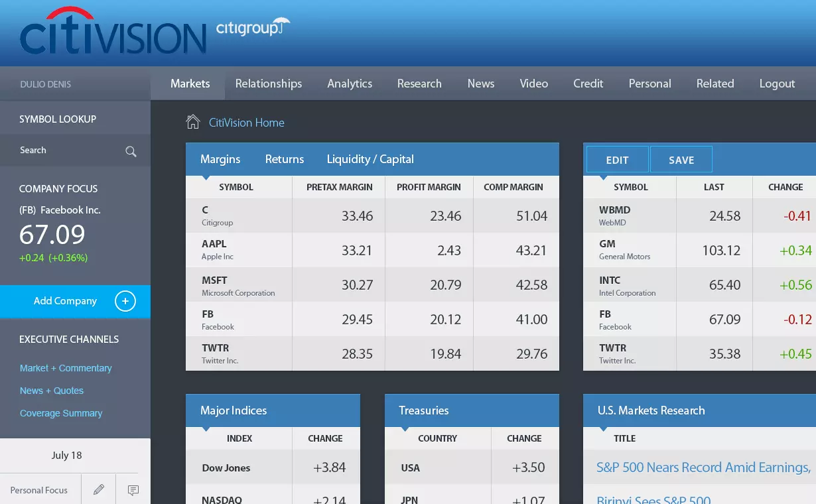Image resolution: width=816 pixels, height=504 pixels.
Task: Click the PROFIT MARGIN column header
Action: point(429,187)
